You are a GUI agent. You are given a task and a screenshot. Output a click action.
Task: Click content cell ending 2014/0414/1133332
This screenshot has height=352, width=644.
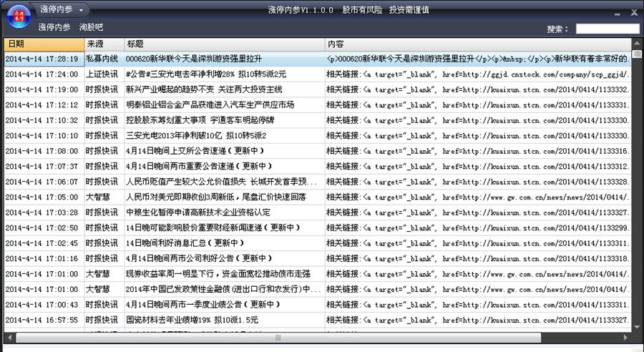[x=478, y=89]
